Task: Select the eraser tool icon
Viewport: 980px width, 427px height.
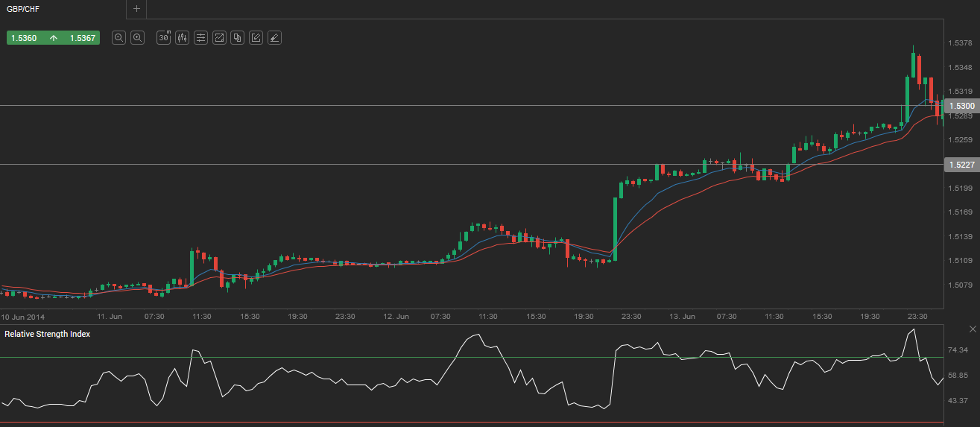Action: point(274,37)
